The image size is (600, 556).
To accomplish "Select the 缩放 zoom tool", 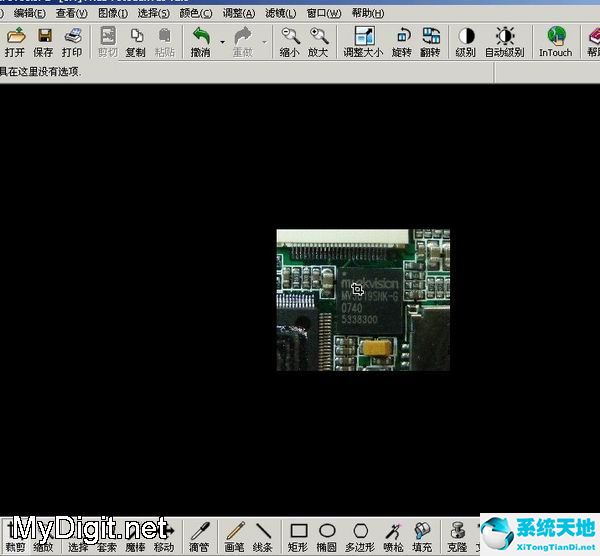I will 43,537.
